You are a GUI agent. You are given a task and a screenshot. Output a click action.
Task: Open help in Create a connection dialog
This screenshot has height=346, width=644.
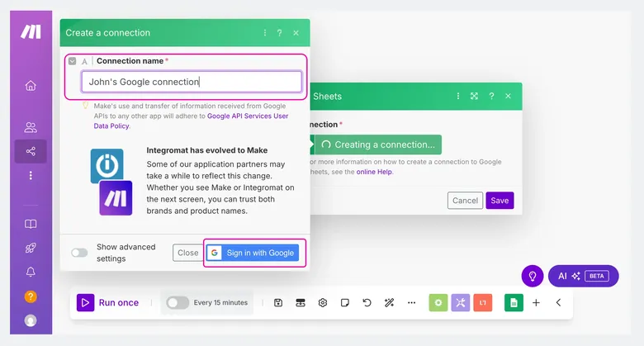(x=279, y=33)
